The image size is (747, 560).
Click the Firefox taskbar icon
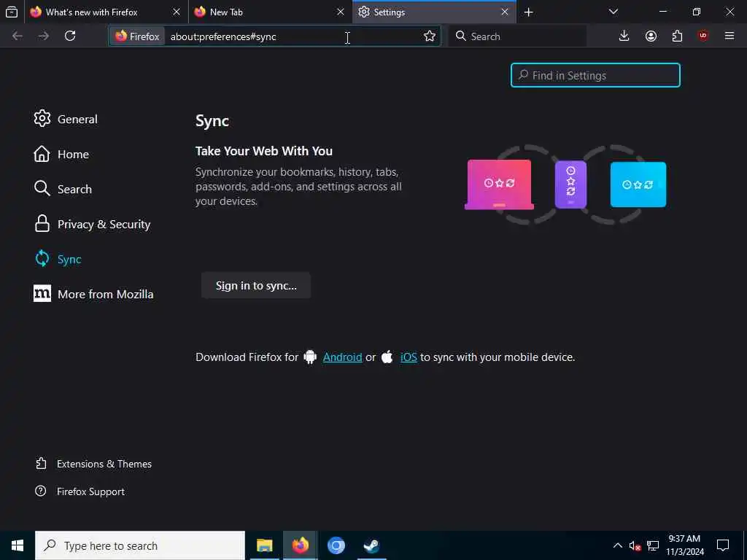[300, 545]
